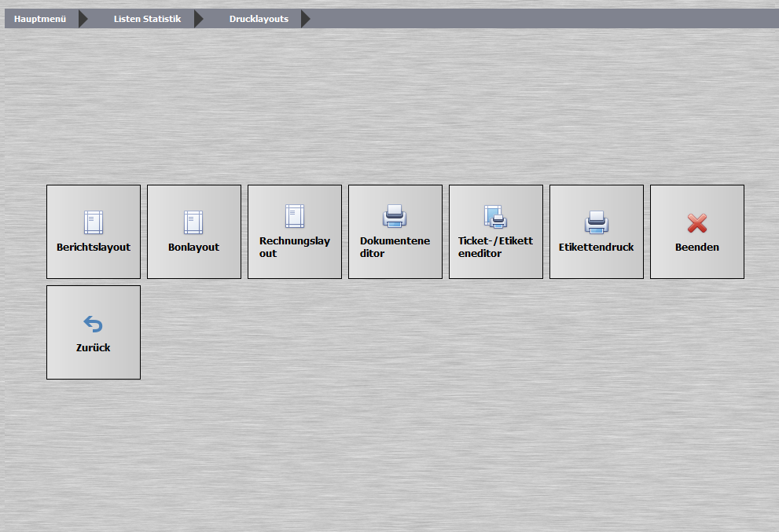
Task: Click arrow separator after Listen Statistik
Action: coord(199,19)
